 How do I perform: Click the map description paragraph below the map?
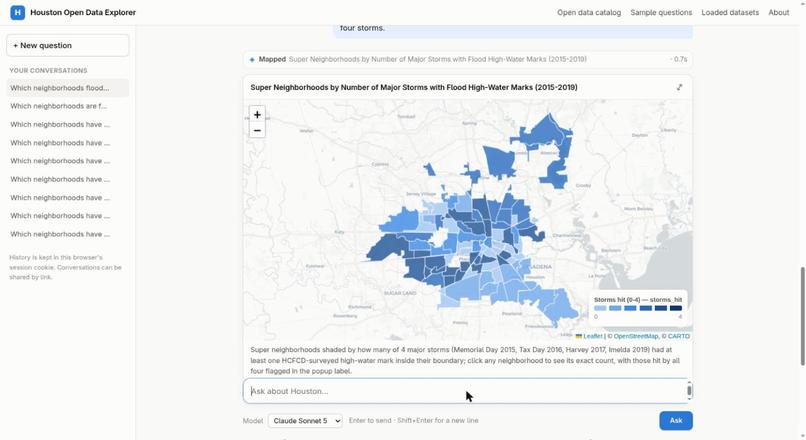pyautogui.click(x=467, y=360)
